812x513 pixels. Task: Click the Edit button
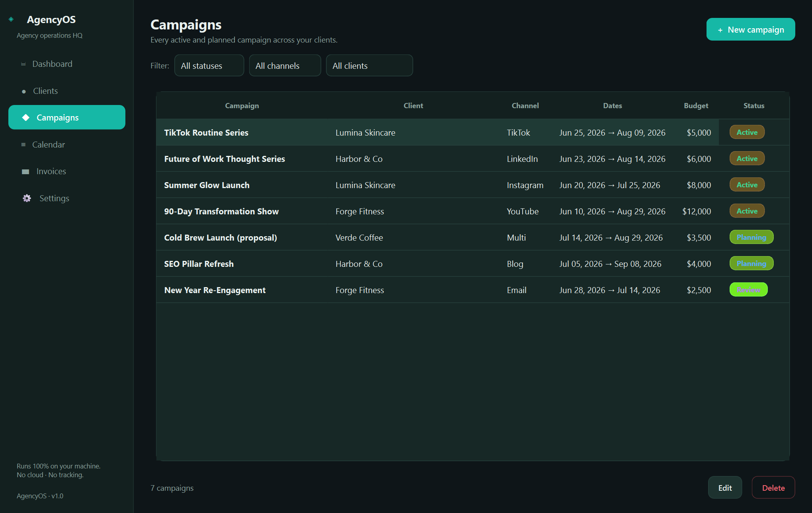tap(725, 488)
